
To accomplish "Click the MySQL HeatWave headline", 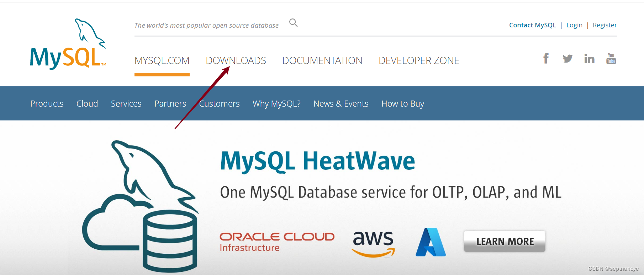I will click(317, 161).
